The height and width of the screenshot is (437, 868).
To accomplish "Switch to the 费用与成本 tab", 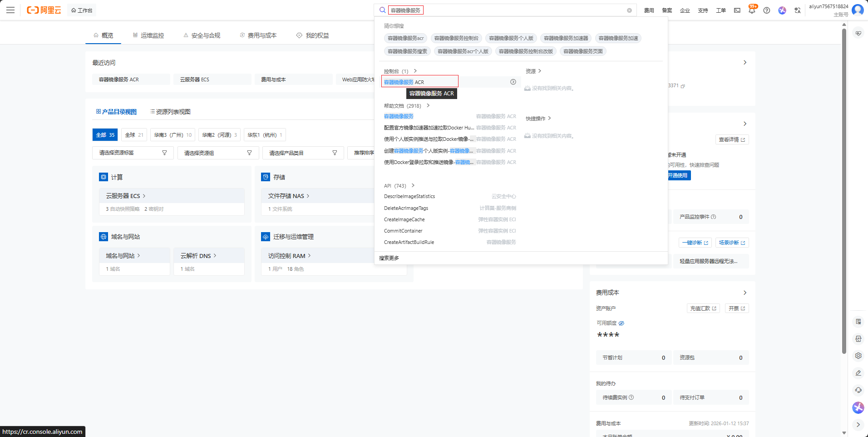I will click(258, 35).
